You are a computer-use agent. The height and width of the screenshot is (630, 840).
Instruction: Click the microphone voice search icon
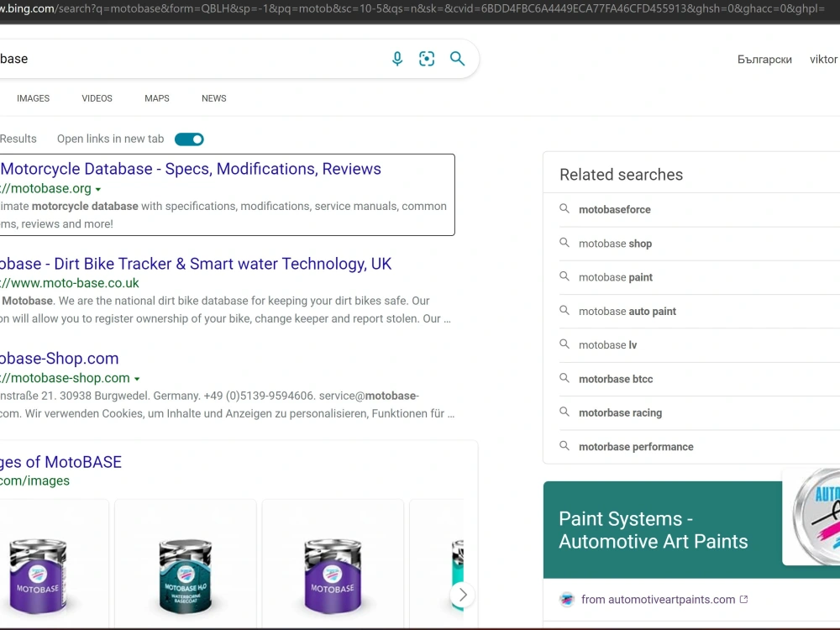(x=397, y=59)
